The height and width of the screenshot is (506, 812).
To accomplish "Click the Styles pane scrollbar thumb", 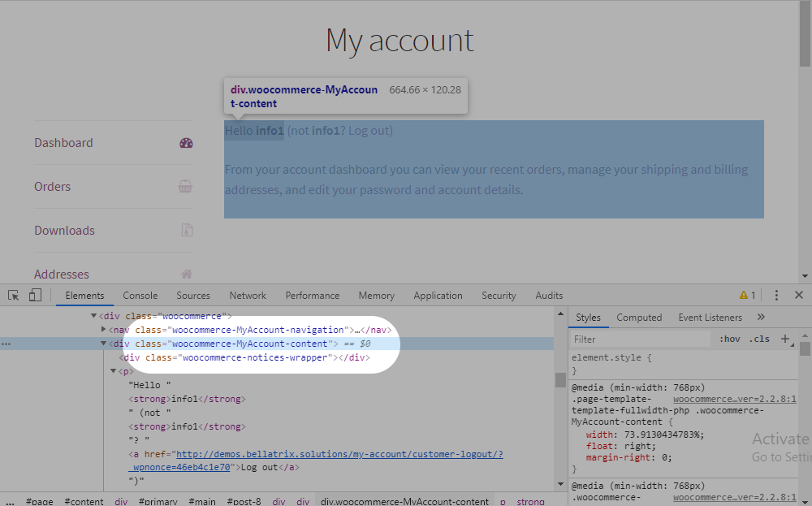I will pyautogui.click(x=805, y=348).
